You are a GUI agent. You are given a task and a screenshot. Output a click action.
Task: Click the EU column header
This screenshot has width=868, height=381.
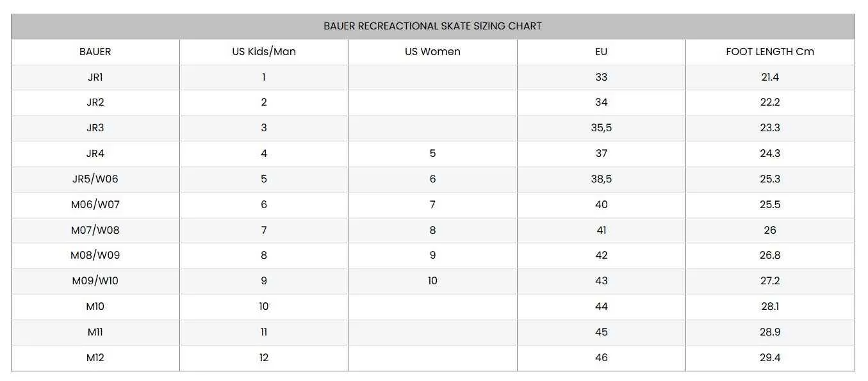601,52
